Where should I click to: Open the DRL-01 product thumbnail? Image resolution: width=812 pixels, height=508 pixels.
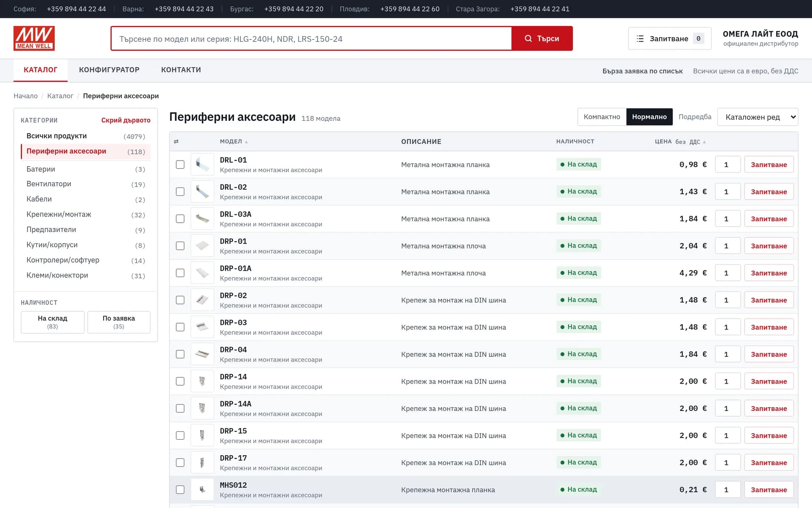pos(202,164)
